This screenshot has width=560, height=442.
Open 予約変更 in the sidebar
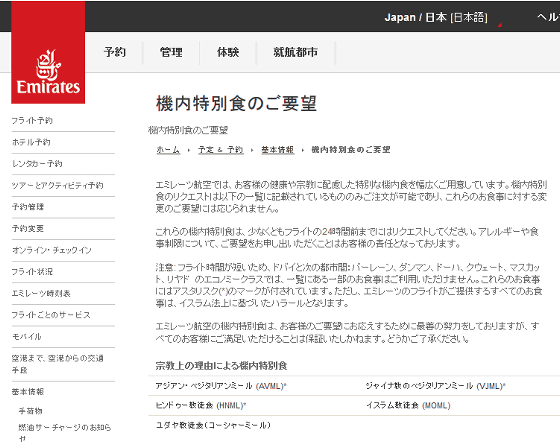click(28, 228)
